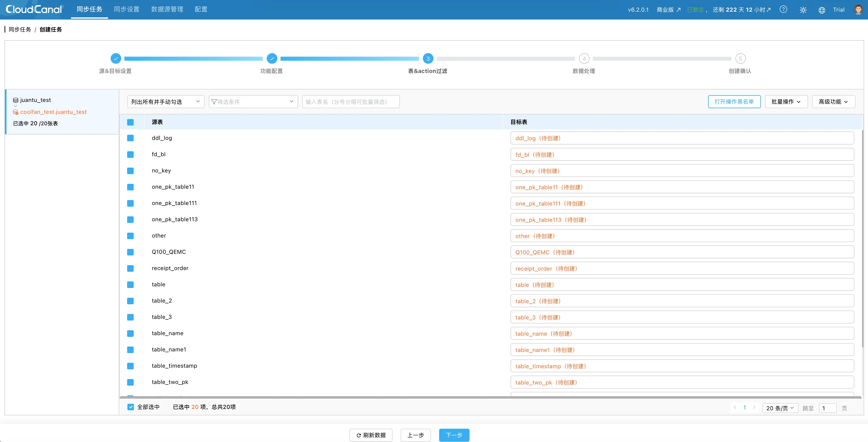Select coolfan_test.juantu_test tree item
This screenshot has height=442, width=868.
53,112
